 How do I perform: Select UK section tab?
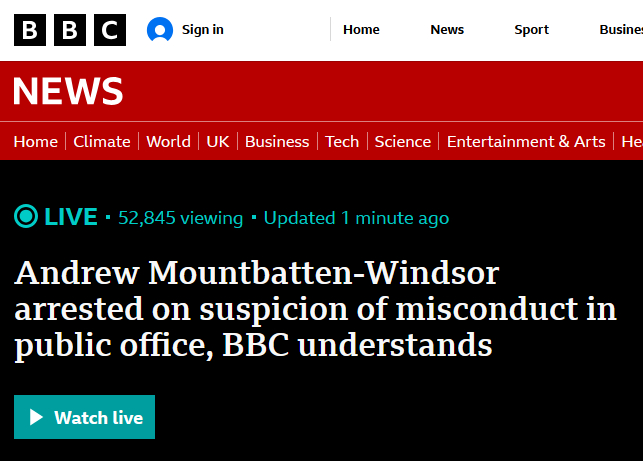218,142
